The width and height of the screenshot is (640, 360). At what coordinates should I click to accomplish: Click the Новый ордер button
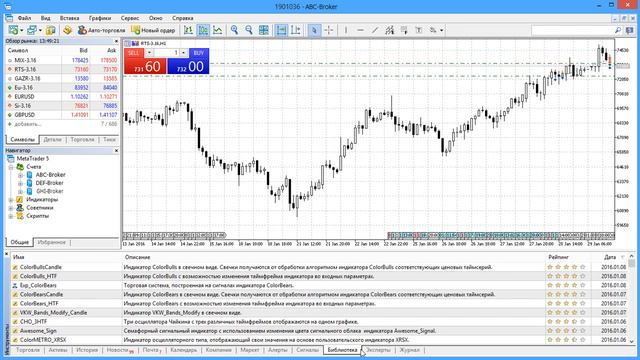click(x=153, y=30)
